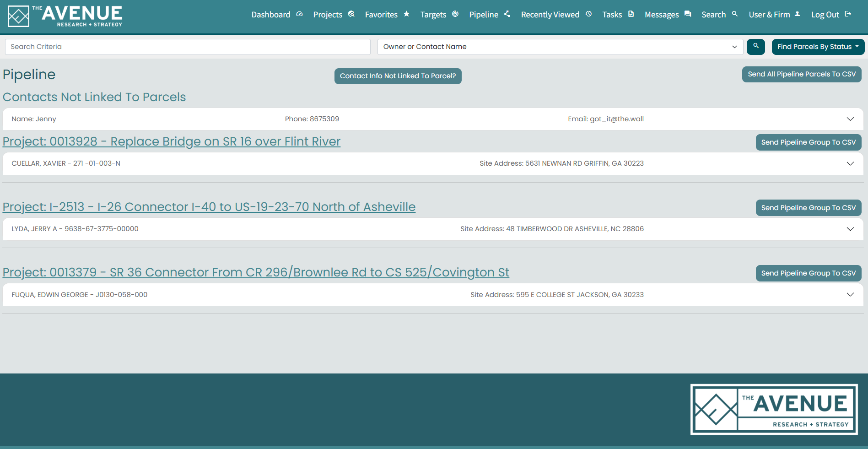Click the Messages chat icon
Screen dimensions: 868x449
click(688, 14)
